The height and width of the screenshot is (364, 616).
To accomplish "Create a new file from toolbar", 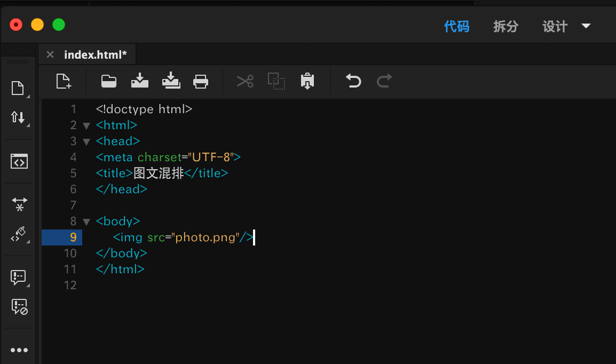I will click(64, 81).
